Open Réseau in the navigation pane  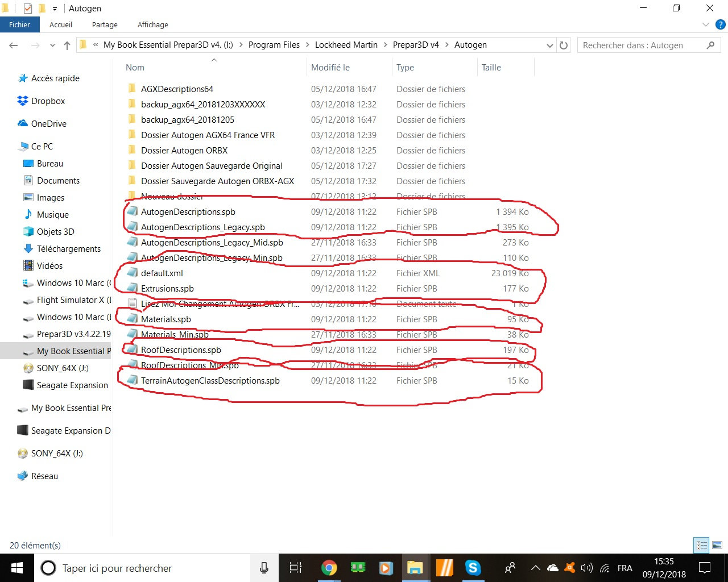[44, 476]
